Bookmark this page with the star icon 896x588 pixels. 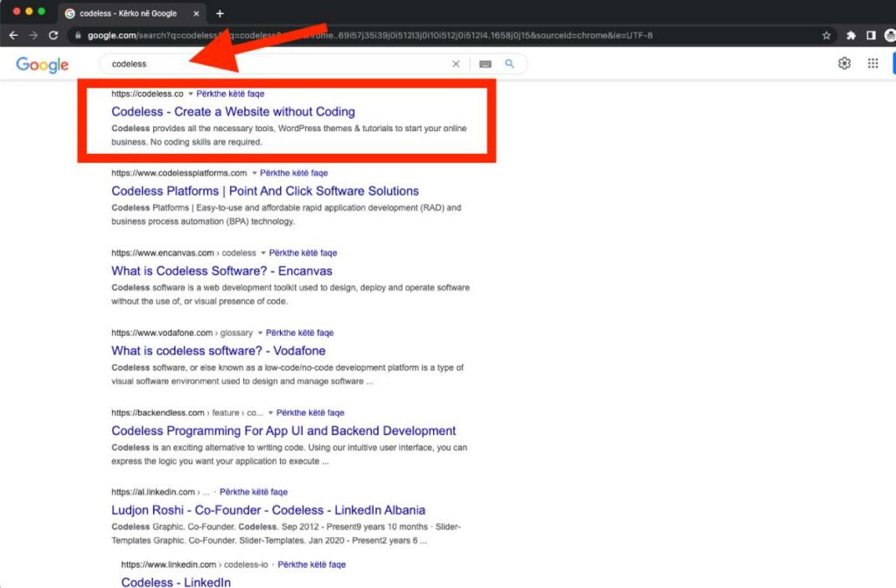click(826, 35)
